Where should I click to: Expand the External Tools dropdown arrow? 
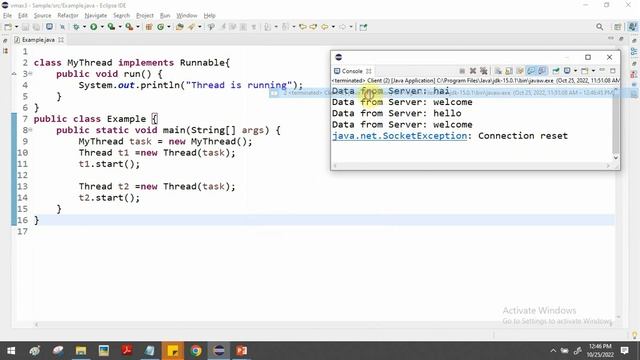[138, 27]
